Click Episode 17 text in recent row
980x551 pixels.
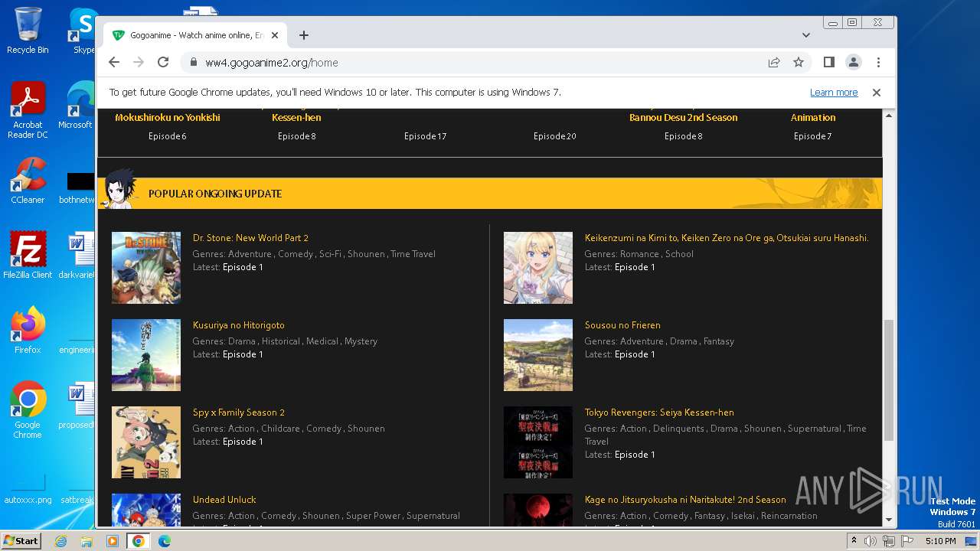(x=426, y=136)
